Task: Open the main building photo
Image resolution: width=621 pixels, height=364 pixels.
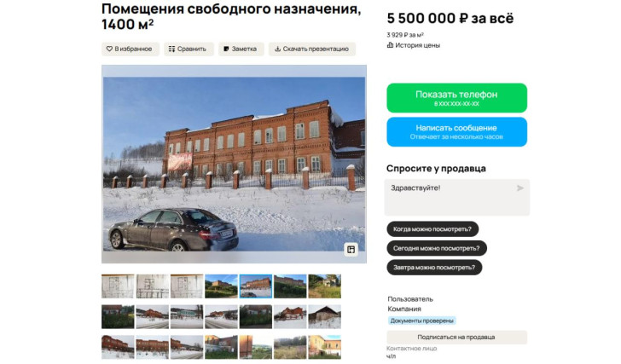Action: tap(234, 165)
